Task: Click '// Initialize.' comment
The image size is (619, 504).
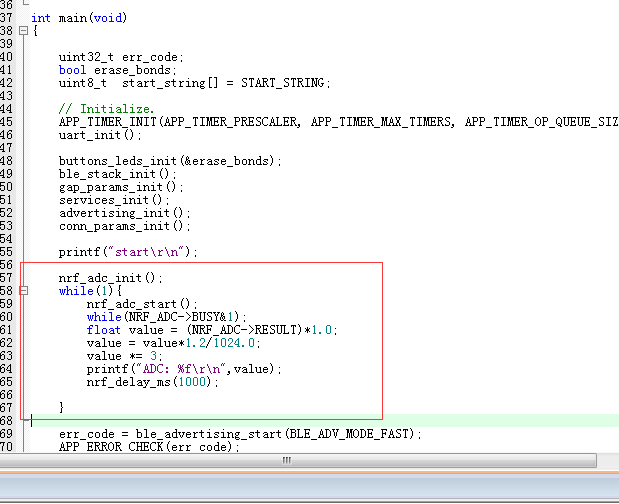Action: 106,109
